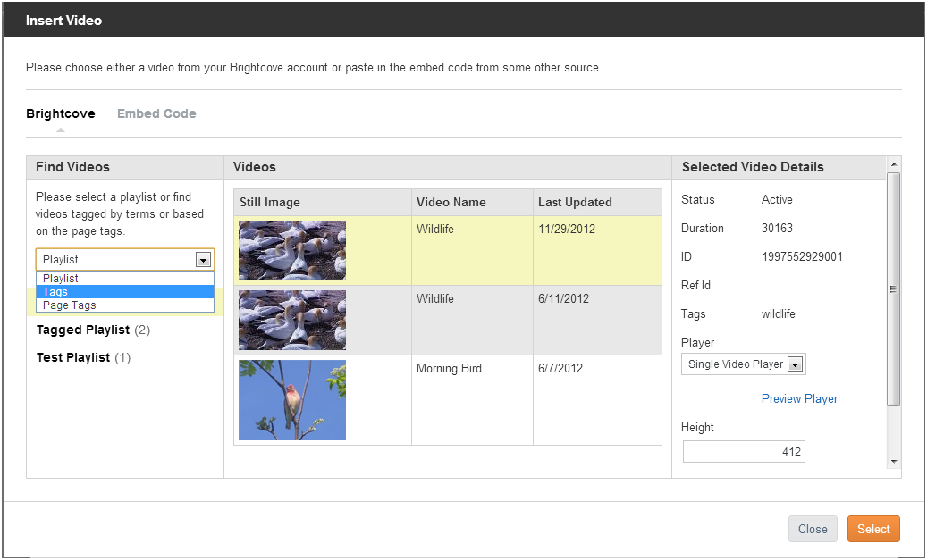Click the Preview Player link

[x=799, y=398]
